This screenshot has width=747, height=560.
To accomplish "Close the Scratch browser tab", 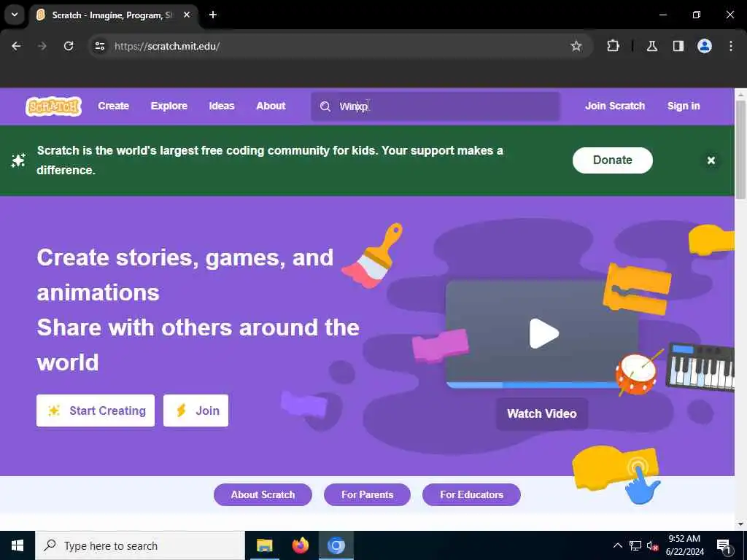I will coord(187,15).
